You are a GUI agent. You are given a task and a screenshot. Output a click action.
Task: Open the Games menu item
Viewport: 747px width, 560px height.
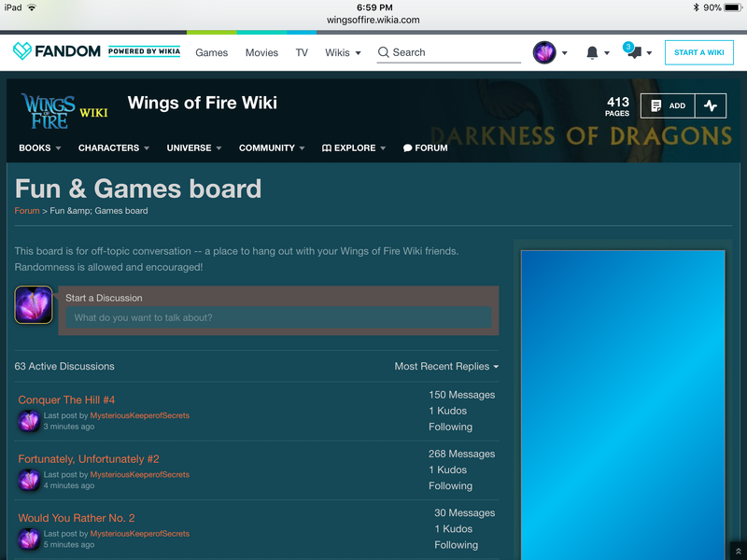pyautogui.click(x=211, y=53)
